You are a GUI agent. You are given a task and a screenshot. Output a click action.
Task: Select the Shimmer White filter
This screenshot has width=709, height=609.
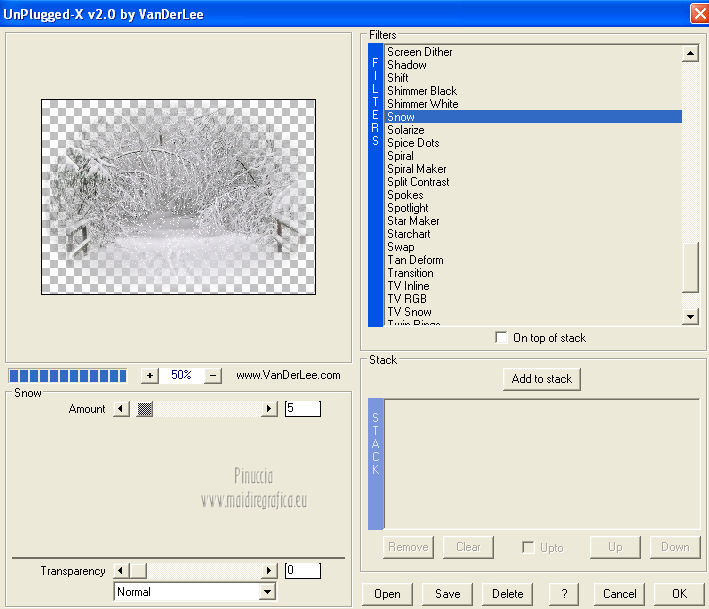click(533, 104)
